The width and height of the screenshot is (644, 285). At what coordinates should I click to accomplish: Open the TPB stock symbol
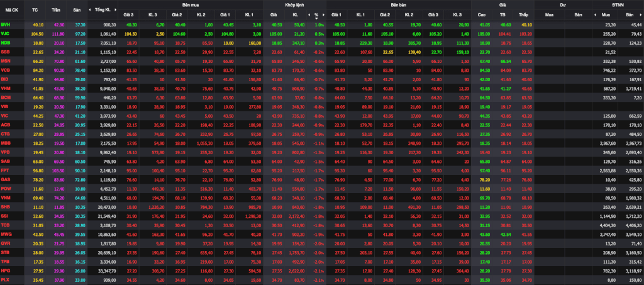tap(6, 260)
